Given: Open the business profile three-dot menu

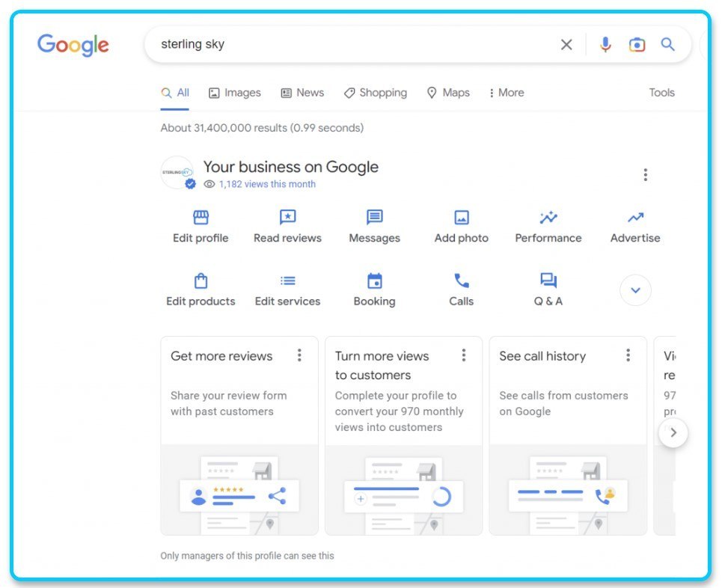Looking at the screenshot, I should tap(646, 174).
